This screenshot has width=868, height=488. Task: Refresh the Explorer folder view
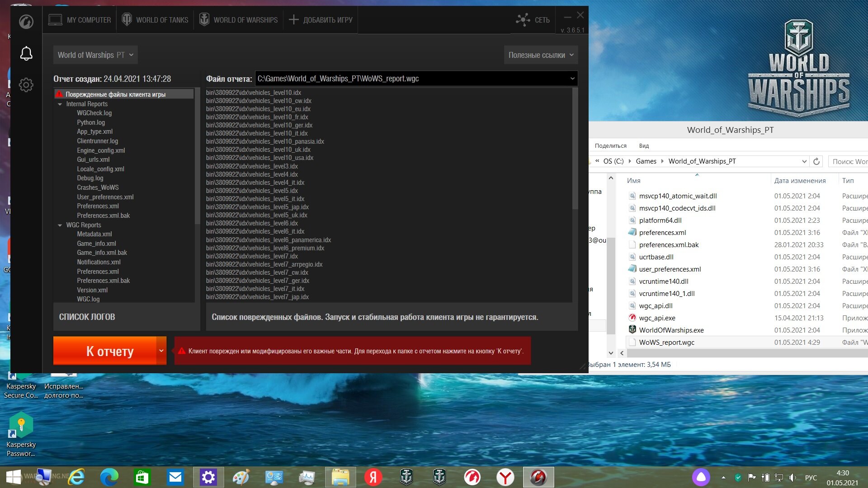pyautogui.click(x=816, y=161)
